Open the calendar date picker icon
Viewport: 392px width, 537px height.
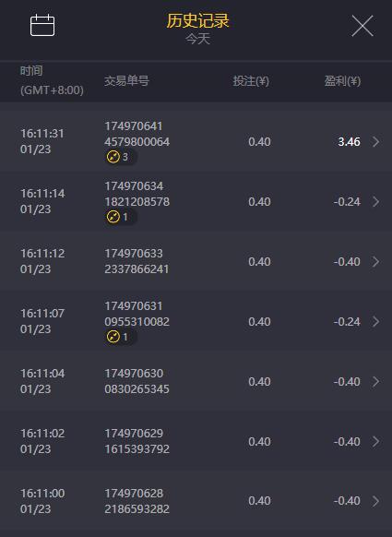(x=42, y=25)
